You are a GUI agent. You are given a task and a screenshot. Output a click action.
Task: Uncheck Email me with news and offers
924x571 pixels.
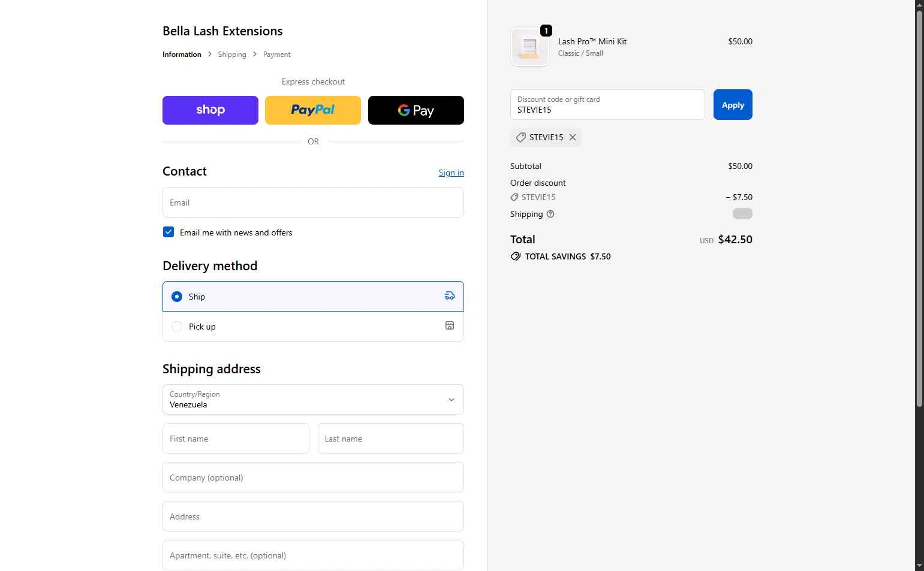(x=168, y=232)
